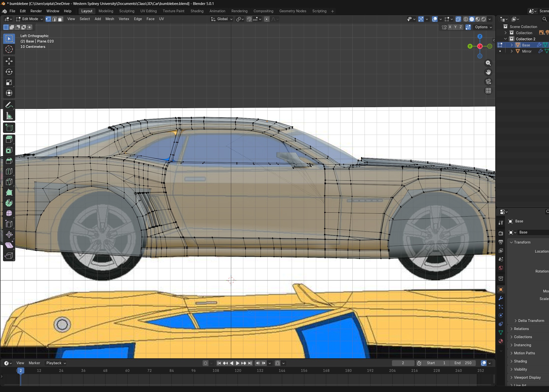
Task: Open the Options dropdown in viewport
Action: pos(483,27)
